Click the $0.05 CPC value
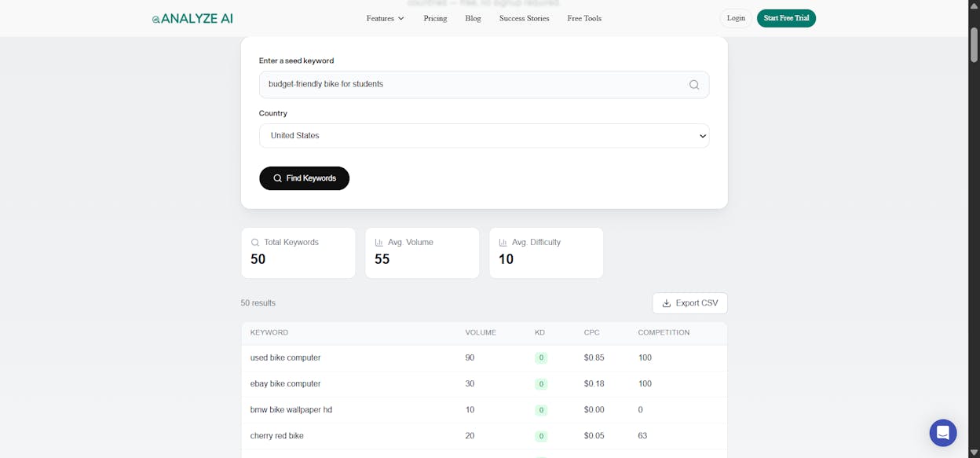This screenshot has width=980, height=458. 594,435
